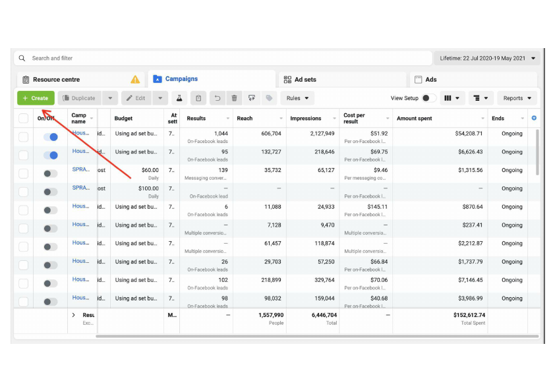Click the Resource centre clipboard icon
This screenshot has width=555, height=392.
[x=26, y=80]
